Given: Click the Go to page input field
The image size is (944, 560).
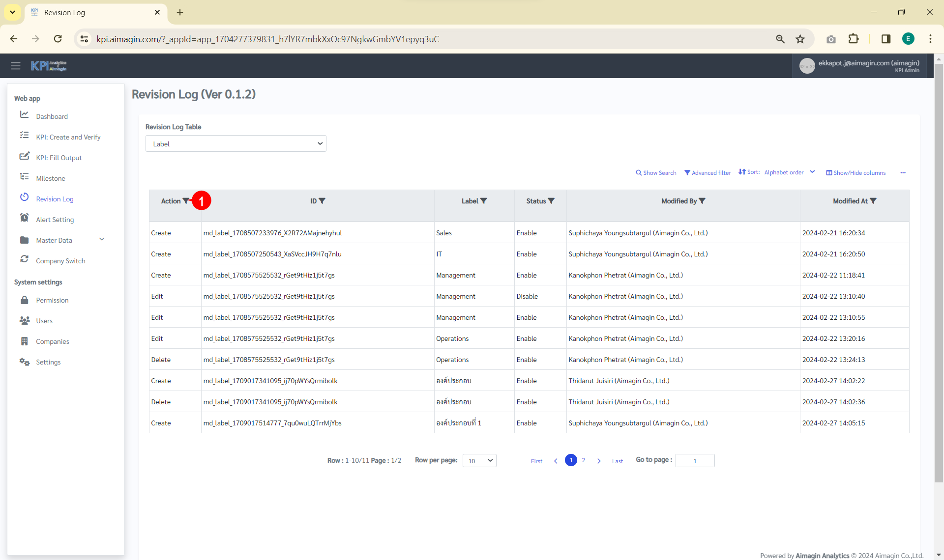Looking at the screenshot, I should click(695, 461).
